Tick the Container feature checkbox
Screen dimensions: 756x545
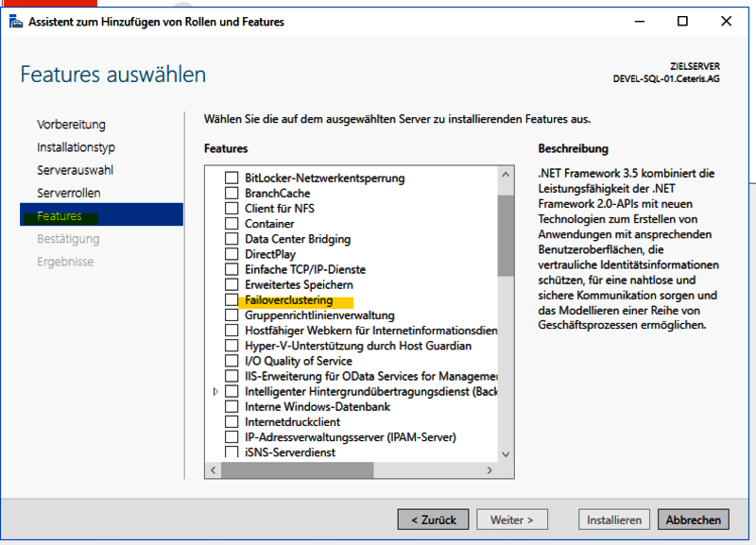point(232,224)
